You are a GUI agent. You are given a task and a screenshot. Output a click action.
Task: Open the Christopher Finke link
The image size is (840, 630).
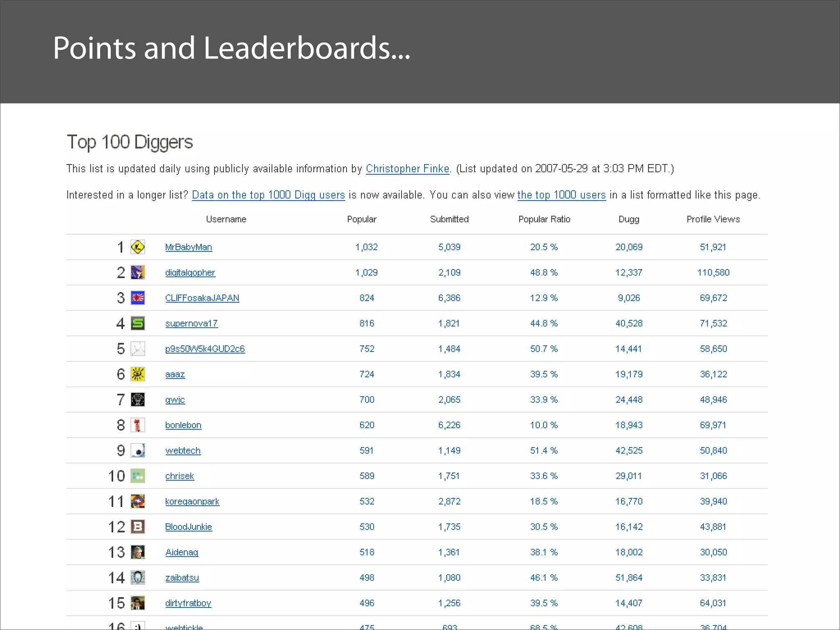click(407, 169)
